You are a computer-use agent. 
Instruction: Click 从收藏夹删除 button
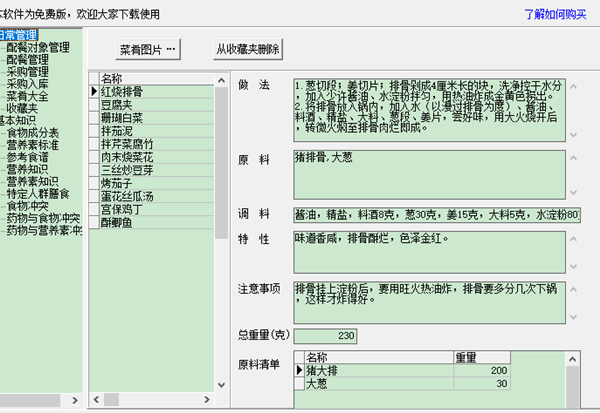pos(248,49)
